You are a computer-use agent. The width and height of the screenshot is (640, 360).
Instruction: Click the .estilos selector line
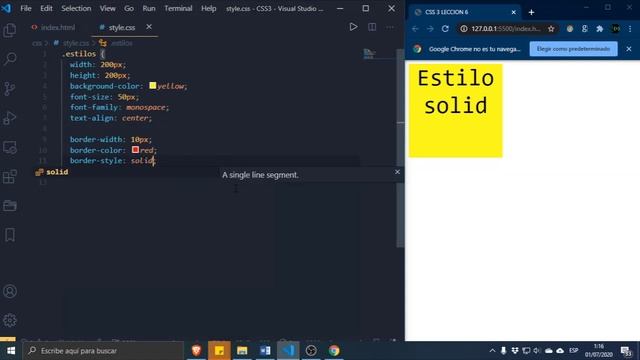tap(84, 54)
